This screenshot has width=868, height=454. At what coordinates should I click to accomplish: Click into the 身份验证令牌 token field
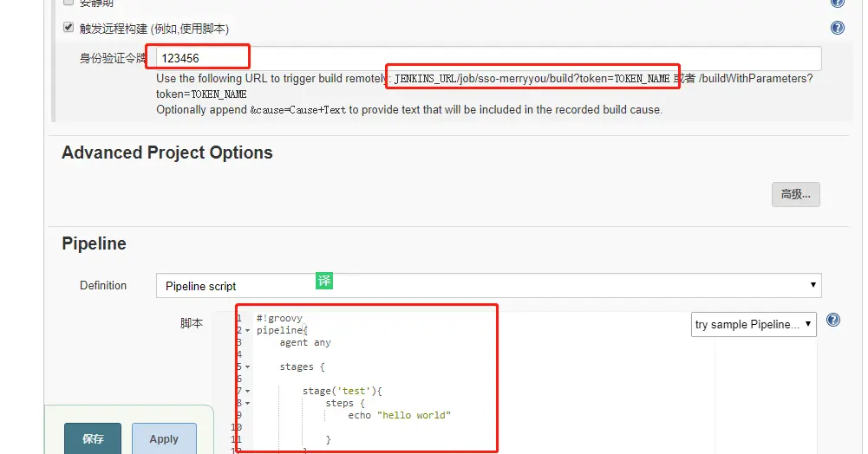[x=489, y=58]
